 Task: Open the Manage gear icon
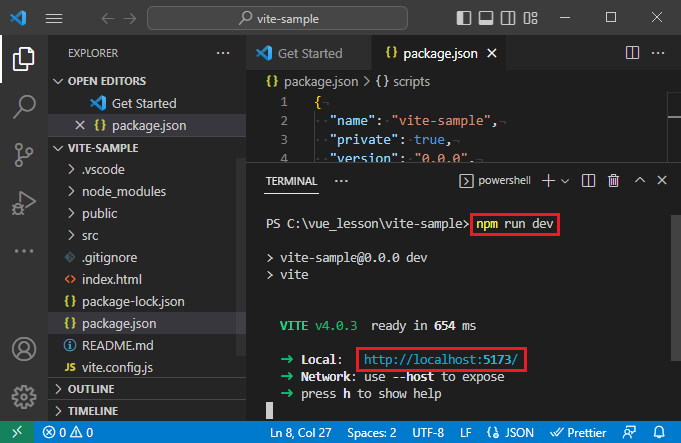coord(24,397)
